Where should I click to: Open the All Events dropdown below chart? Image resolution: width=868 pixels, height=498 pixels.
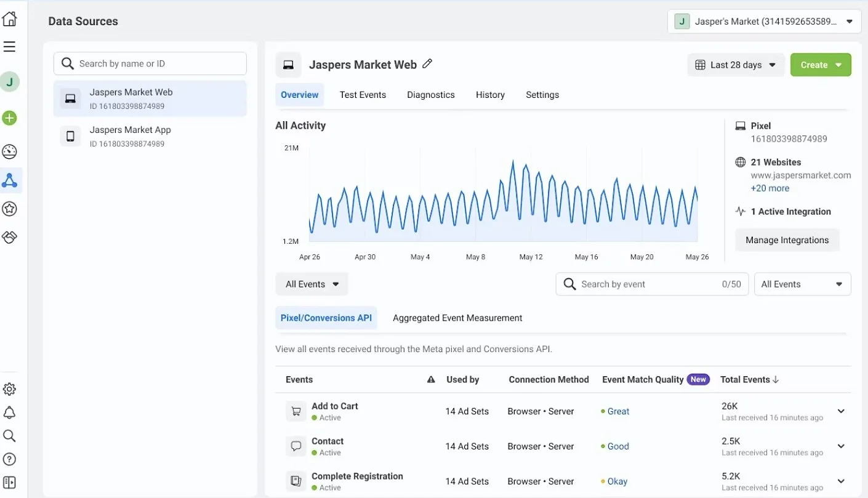pos(311,284)
